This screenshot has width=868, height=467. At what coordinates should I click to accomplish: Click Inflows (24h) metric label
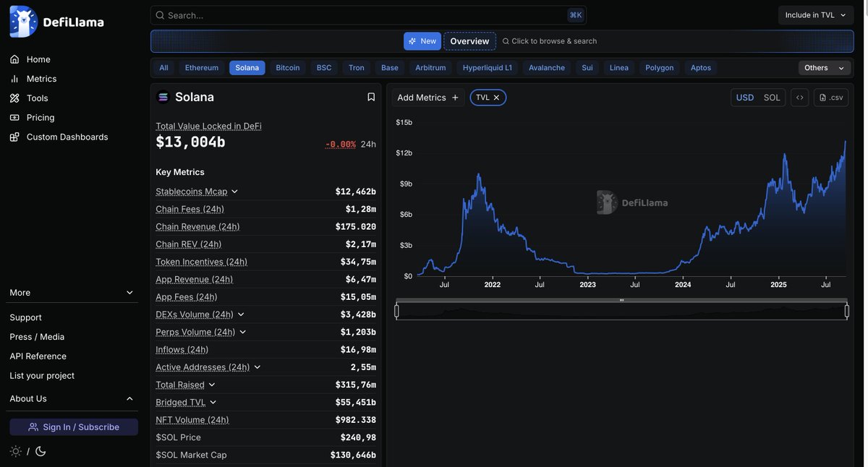pos(182,350)
